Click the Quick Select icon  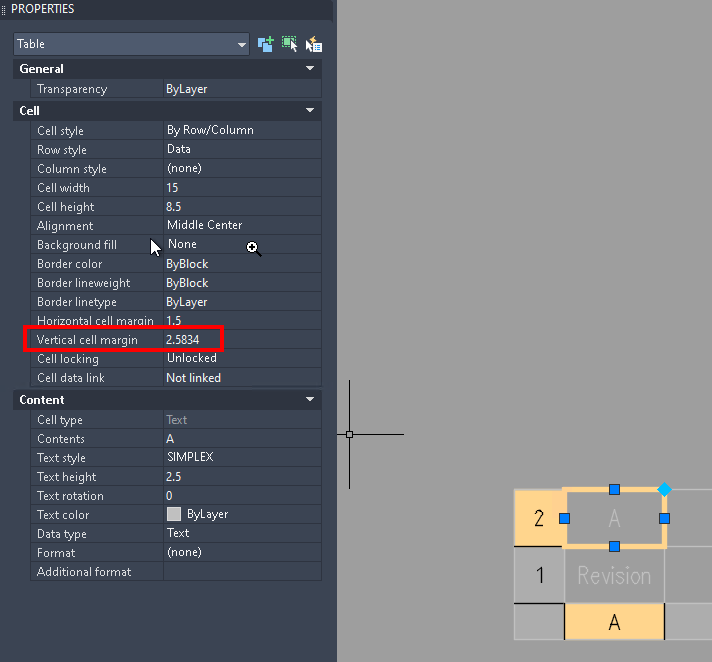click(x=314, y=44)
